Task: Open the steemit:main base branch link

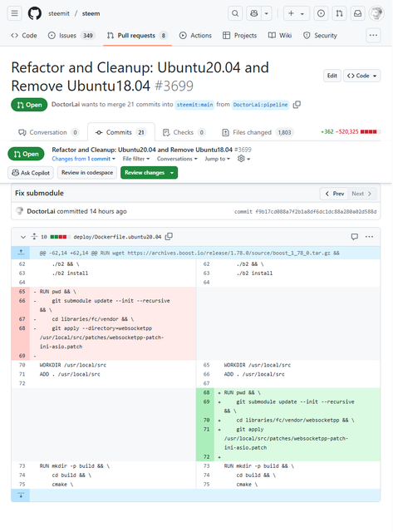Action: tap(194, 105)
